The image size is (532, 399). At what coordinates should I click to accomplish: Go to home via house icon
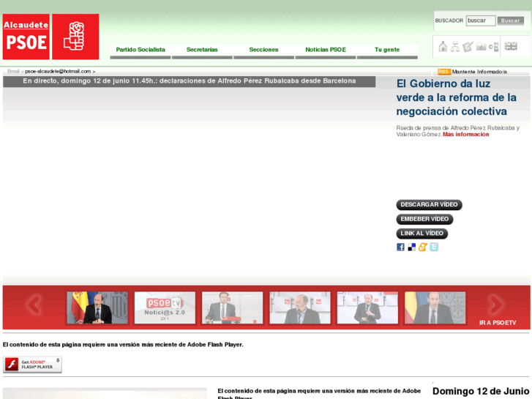[x=443, y=47]
